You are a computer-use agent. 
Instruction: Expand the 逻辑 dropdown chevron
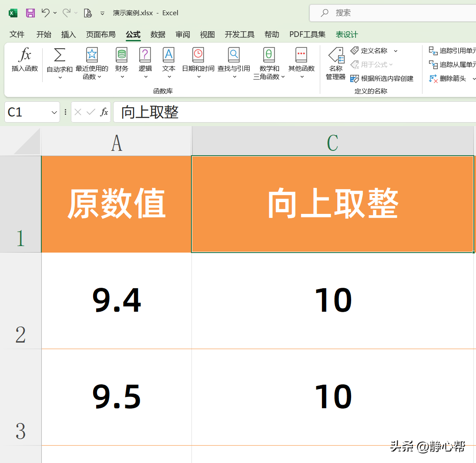[146, 77]
